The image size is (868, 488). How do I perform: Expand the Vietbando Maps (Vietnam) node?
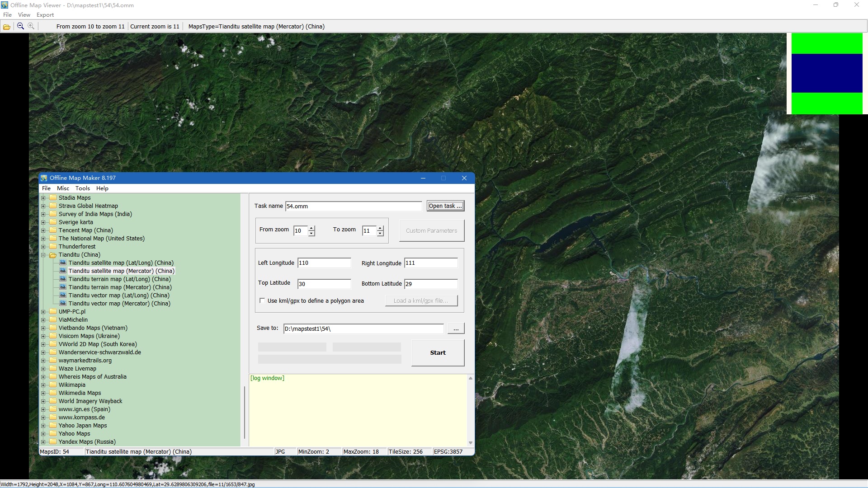pos(43,328)
